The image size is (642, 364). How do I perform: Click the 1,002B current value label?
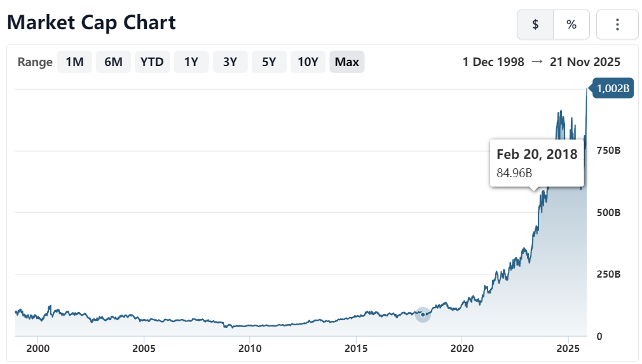[x=614, y=89]
